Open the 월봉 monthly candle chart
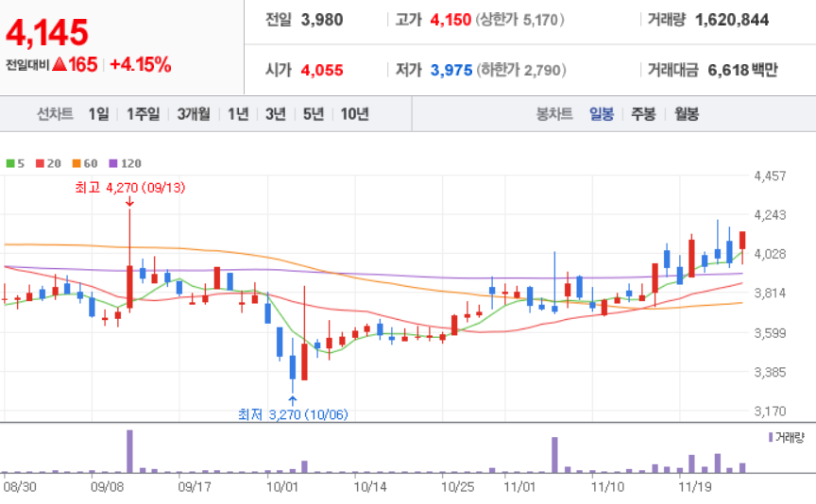The image size is (816, 504). (x=687, y=114)
